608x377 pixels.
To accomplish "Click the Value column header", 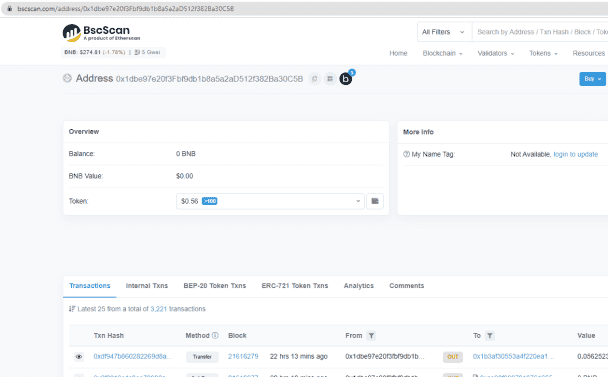I will click(x=586, y=335).
